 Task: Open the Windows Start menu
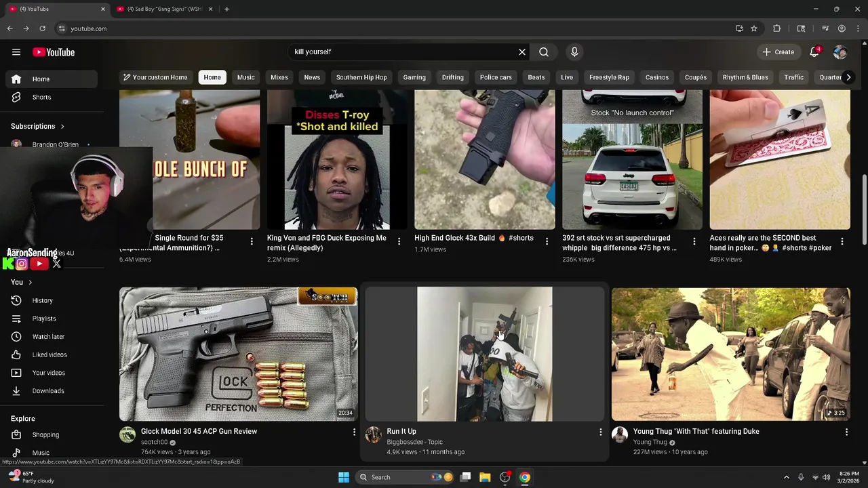click(x=344, y=477)
